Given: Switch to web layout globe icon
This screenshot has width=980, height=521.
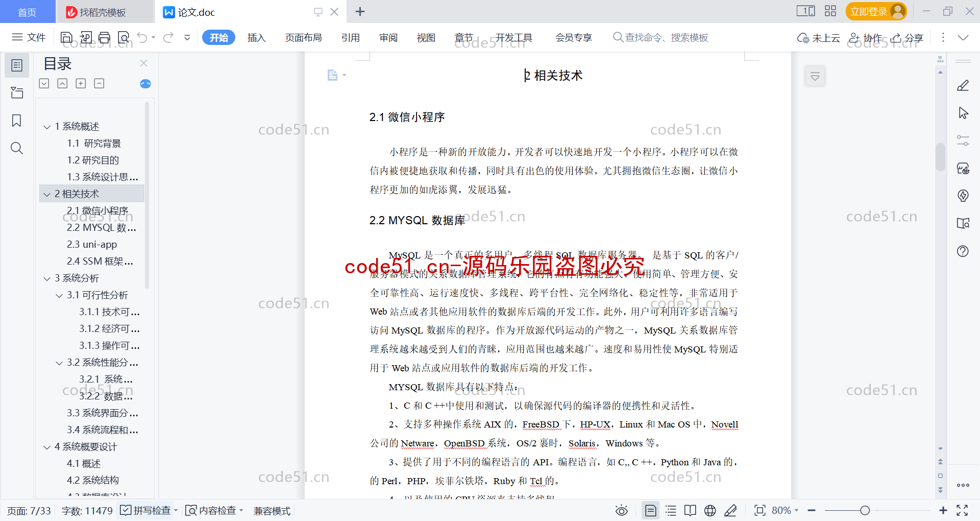Looking at the screenshot, I should tap(710, 510).
